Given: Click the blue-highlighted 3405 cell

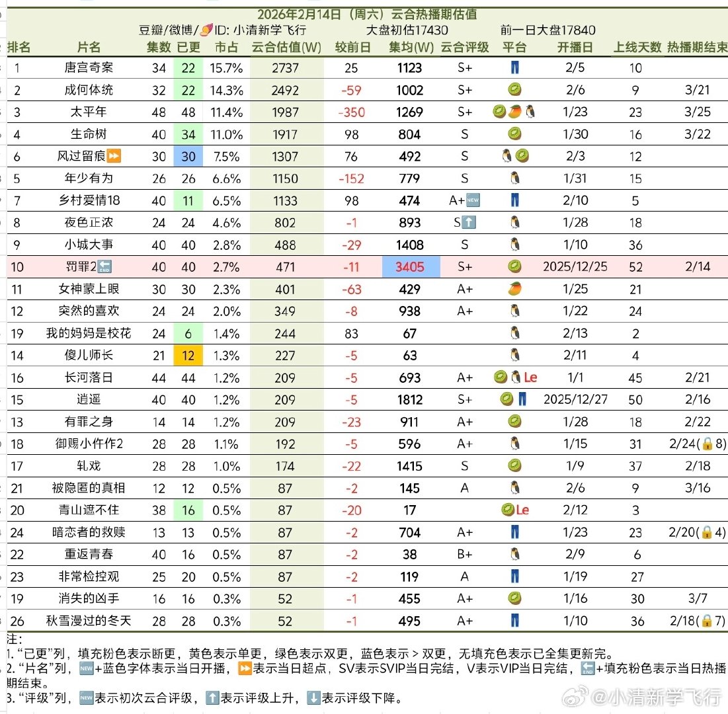Looking at the screenshot, I should point(410,267).
